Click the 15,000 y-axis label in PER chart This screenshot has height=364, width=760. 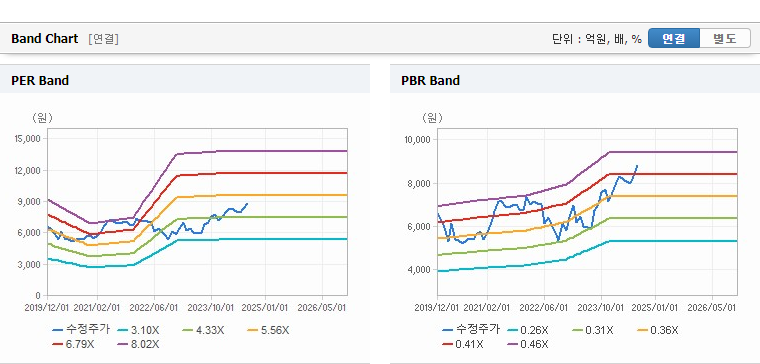[28, 139]
